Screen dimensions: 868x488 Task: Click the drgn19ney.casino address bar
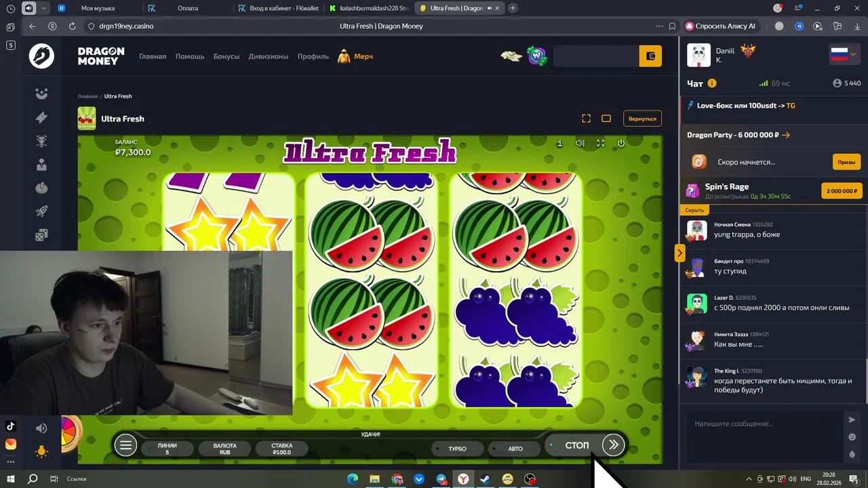pyautogui.click(x=126, y=26)
